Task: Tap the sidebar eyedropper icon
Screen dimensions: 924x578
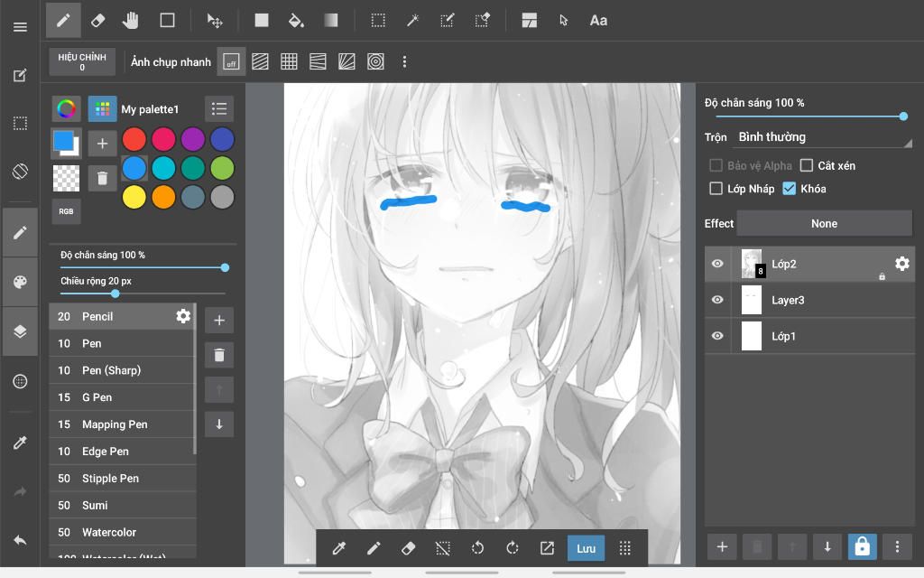Action: click(20, 443)
